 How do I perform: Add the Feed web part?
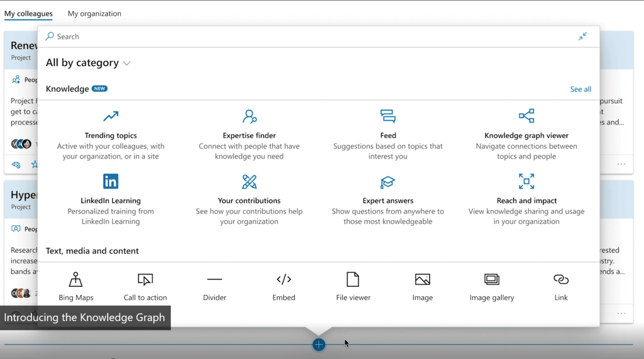(388, 135)
